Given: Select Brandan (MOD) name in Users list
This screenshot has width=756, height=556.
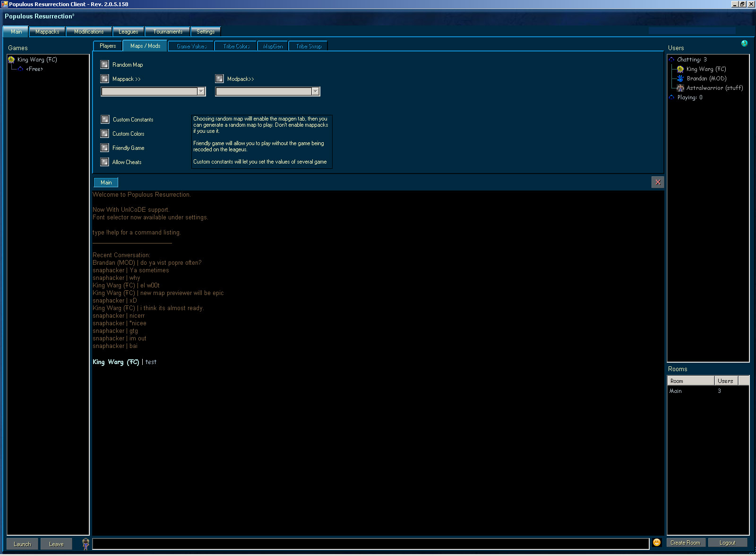Looking at the screenshot, I should [706, 78].
